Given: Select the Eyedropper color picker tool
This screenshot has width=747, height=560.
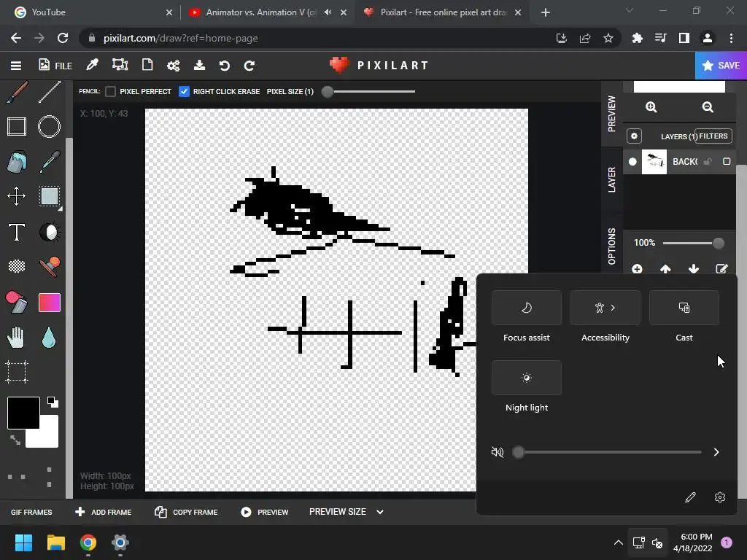Looking at the screenshot, I should point(50,162).
